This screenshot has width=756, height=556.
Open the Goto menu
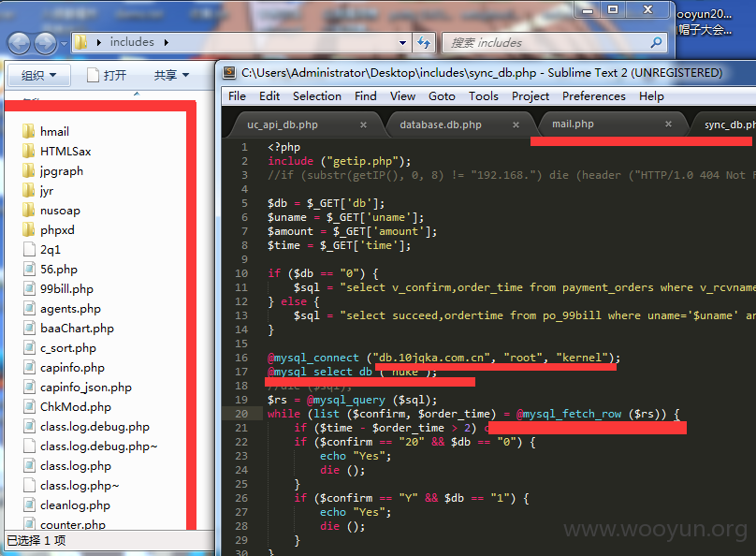click(442, 96)
